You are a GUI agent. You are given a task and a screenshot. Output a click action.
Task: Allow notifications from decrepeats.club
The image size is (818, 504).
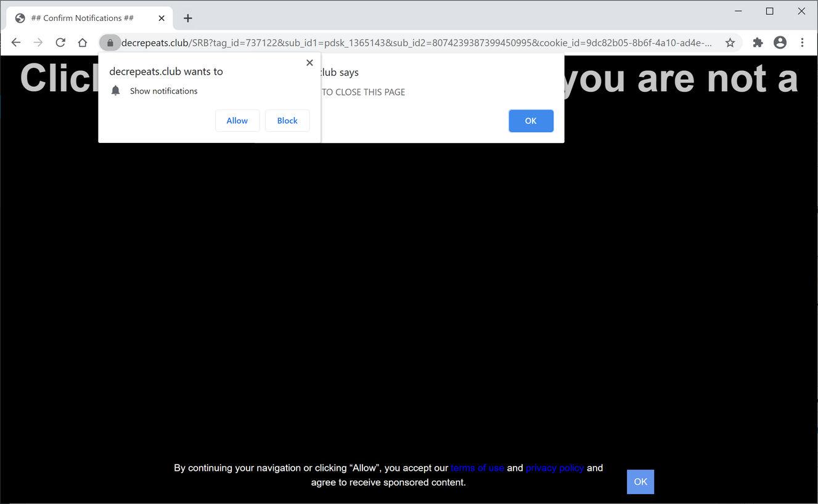click(237, 120)
